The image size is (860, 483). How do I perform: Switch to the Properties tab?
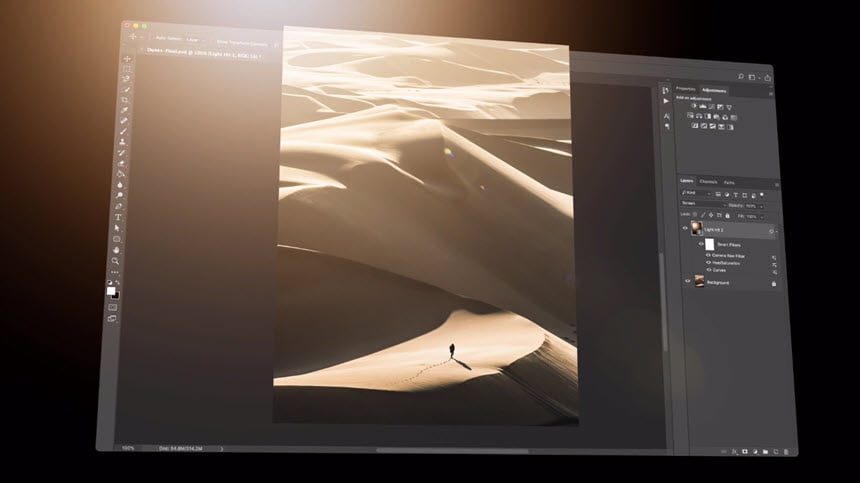686,89
